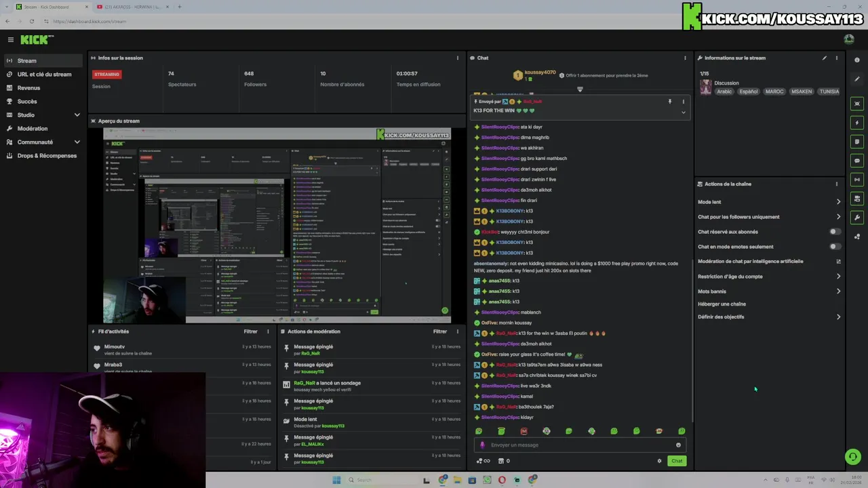Expand Mode lent settings arrow

pyautogui.click(x=838, y=202)
